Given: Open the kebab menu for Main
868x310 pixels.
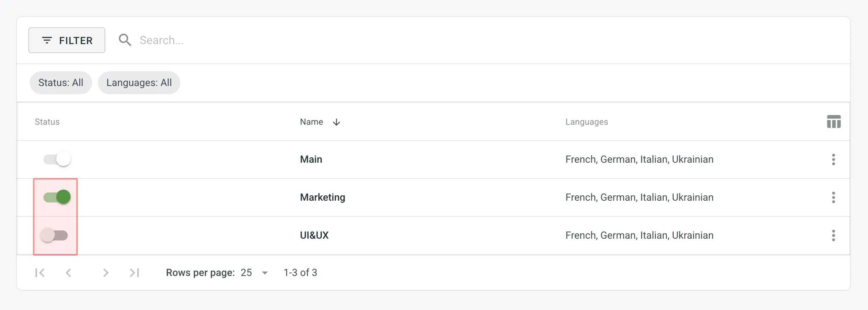Looking at the screenshot, I should [834, 159].
